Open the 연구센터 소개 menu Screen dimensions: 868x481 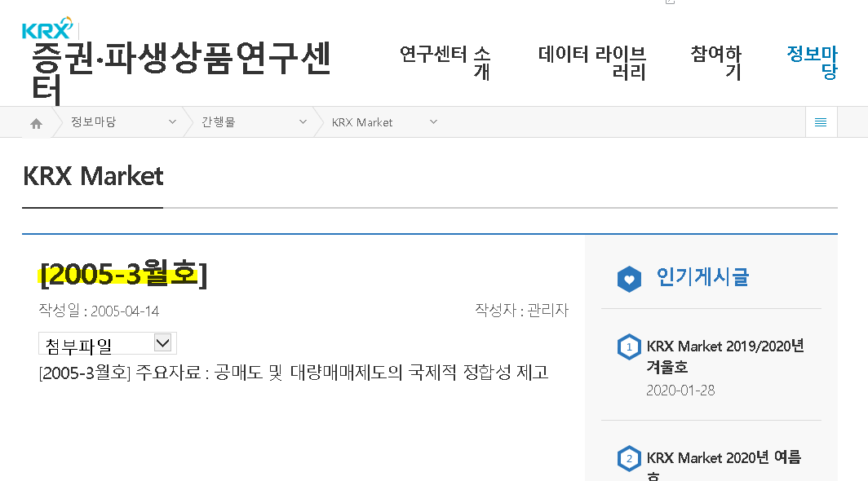(445, 63)
